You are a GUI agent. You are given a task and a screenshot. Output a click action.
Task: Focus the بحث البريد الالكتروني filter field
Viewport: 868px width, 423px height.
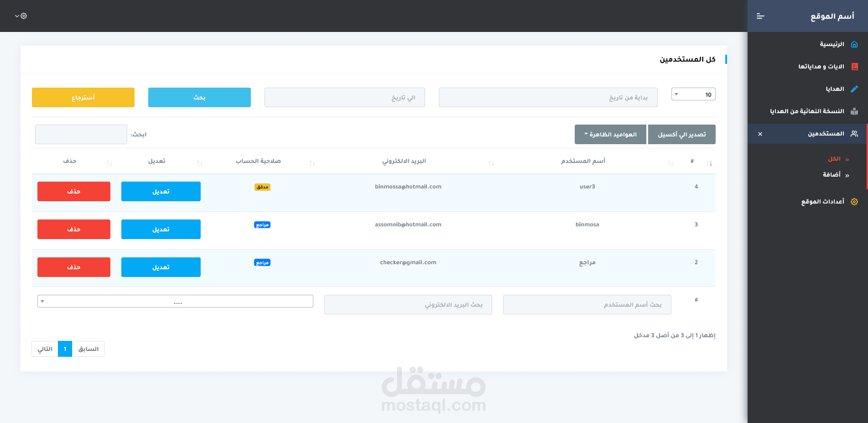pyautogui.click(x=408, y=305)
